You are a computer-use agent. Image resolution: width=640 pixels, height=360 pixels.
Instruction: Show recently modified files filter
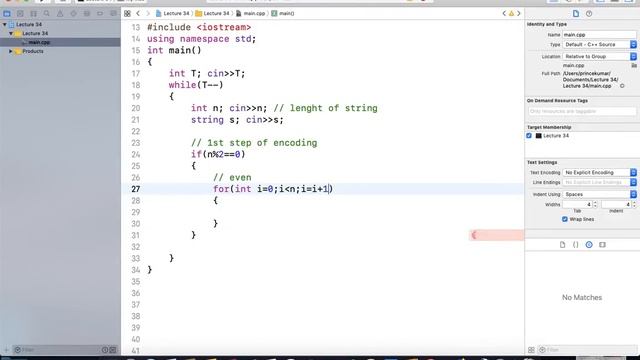coord(105,350)
